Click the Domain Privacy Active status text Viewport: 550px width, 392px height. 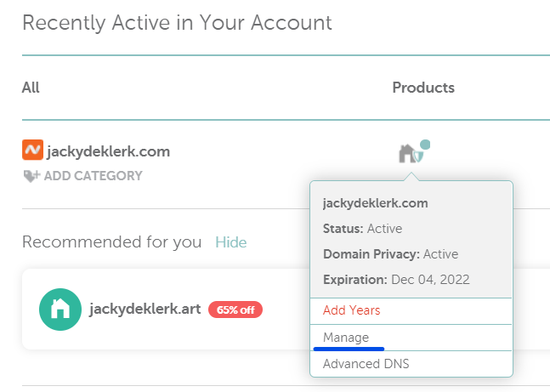point(440,254)
